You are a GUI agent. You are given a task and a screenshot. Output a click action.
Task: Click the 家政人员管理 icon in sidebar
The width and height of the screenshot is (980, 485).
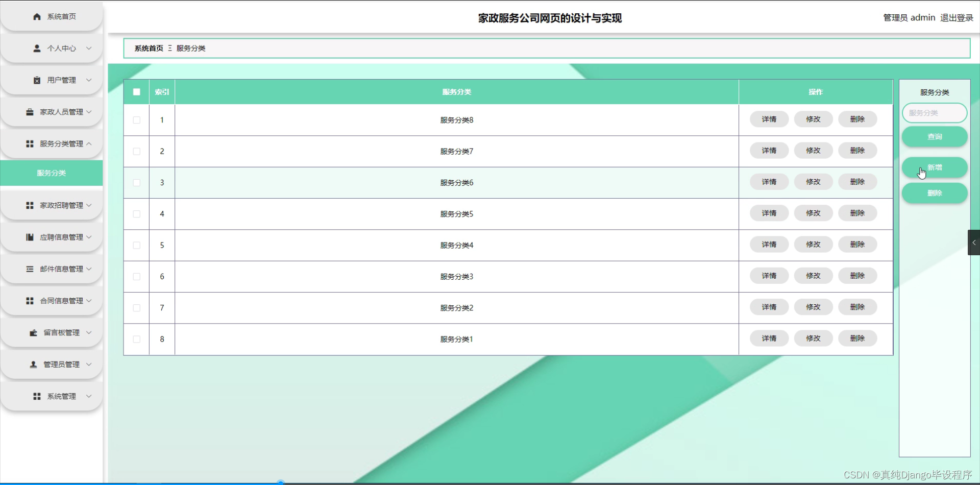coord(29,112)
